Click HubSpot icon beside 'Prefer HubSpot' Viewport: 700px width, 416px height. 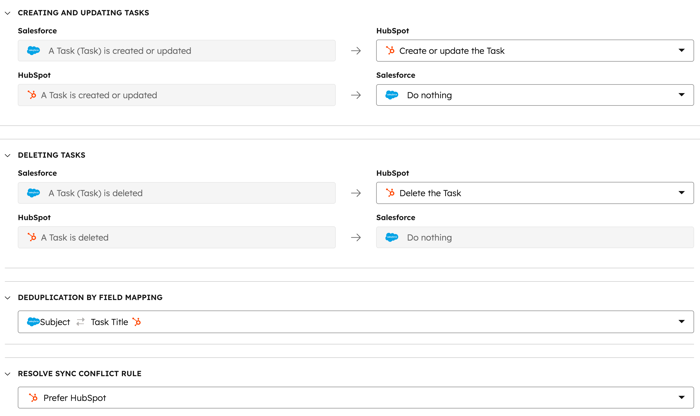[33, 397]
